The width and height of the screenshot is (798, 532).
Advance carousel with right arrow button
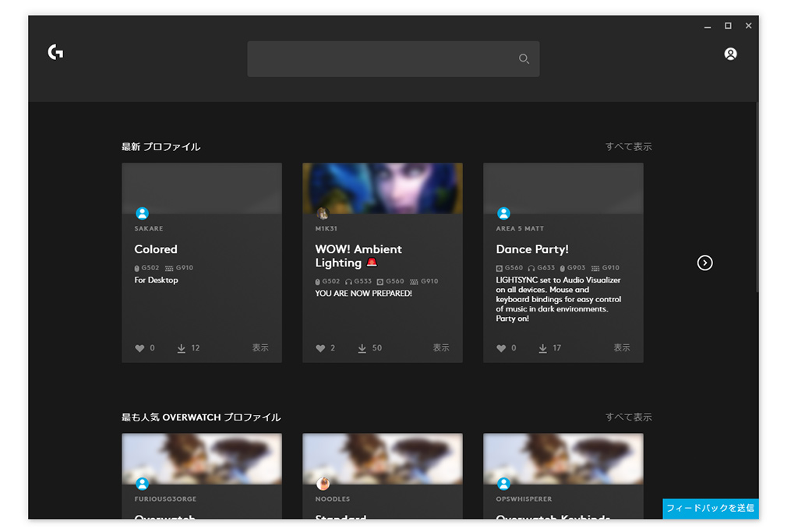coord(704,263)
